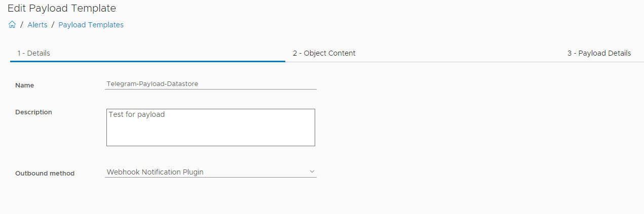The image size is (644, 214).
Task: Click the blue underline beneath the Details tab
Action: (147, 61)
